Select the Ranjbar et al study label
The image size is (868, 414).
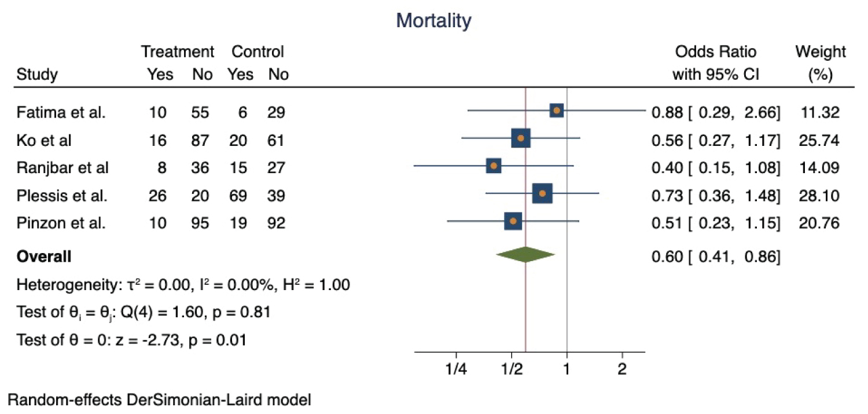point(62,167)
